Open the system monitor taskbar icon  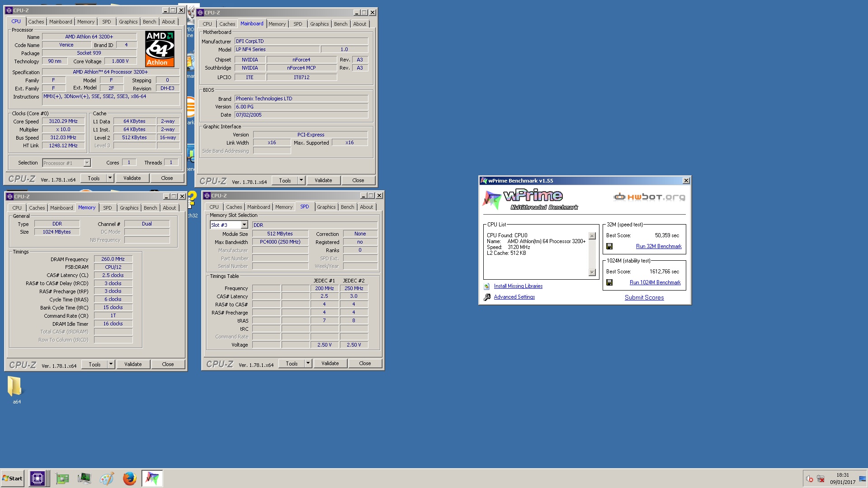point(84,478)
